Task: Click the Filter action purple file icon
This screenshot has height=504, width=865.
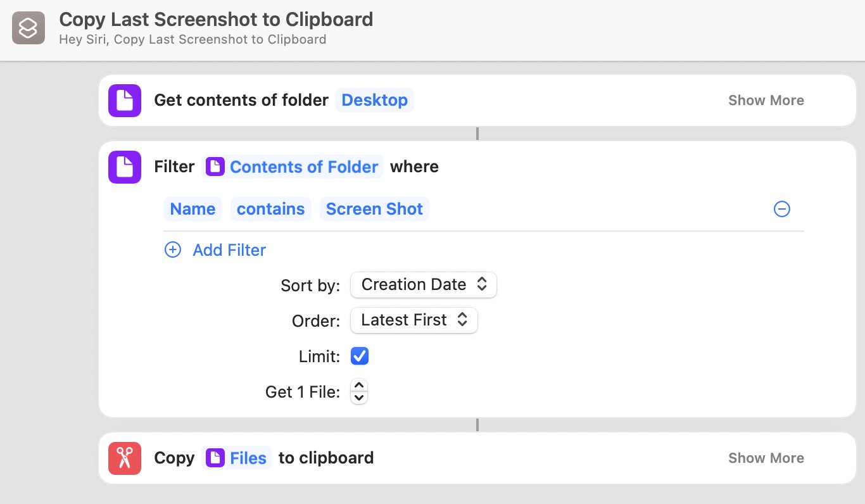Action: pyautogui.click(x=125, y=167)
